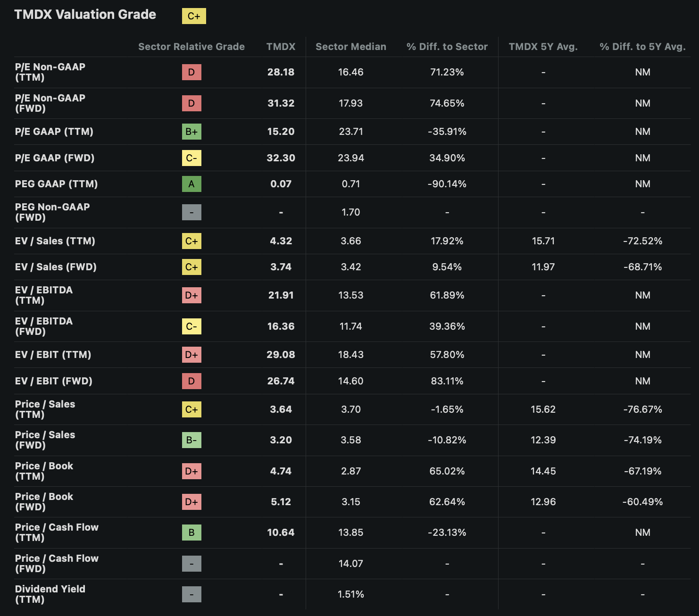Click the 5Y difference value -60.49%
The image size is (699, 616).
tap(643, 502)
